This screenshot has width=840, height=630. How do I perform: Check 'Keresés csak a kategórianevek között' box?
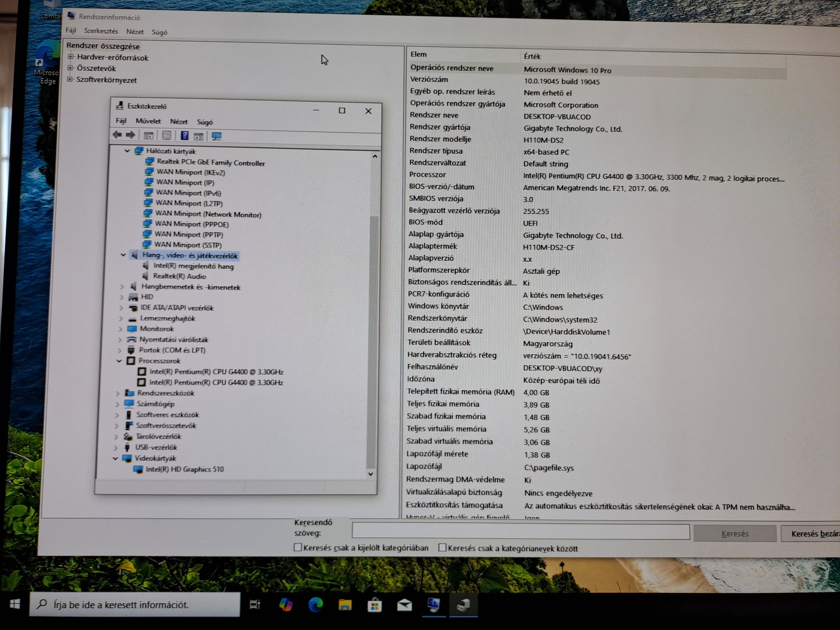point(442,548)
